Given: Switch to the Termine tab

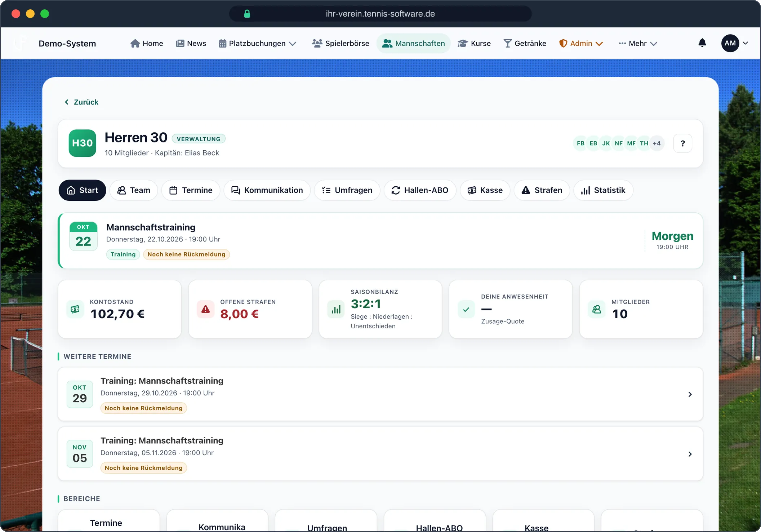Looking at the screenshot, I should 191,190.
